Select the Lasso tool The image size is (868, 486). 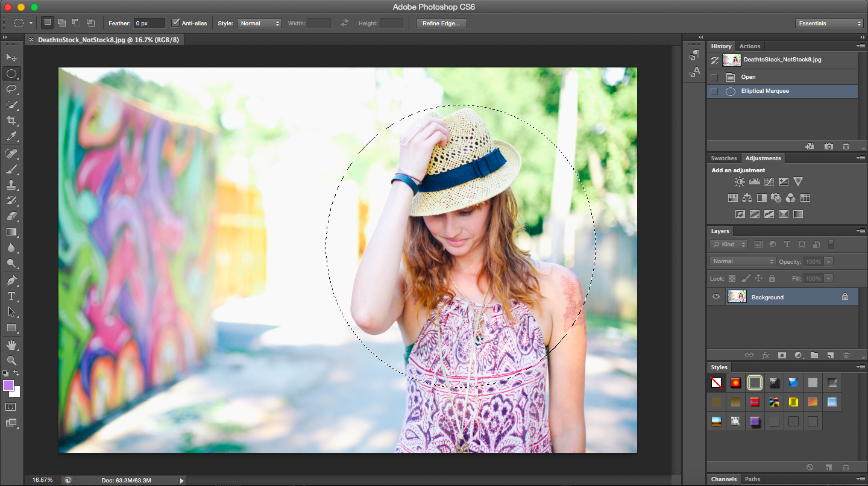pyautogui.click(x=12, y=89)
